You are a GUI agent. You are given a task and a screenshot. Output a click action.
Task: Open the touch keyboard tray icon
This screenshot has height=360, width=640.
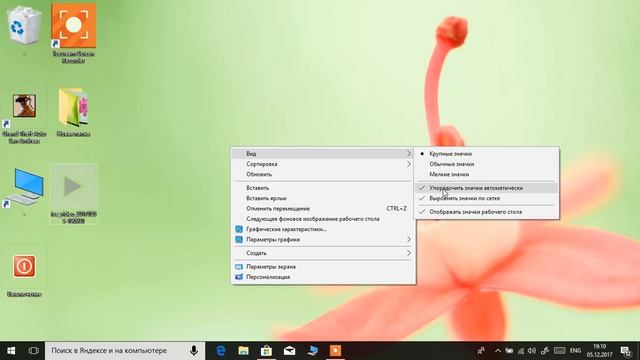coord(560,351)
